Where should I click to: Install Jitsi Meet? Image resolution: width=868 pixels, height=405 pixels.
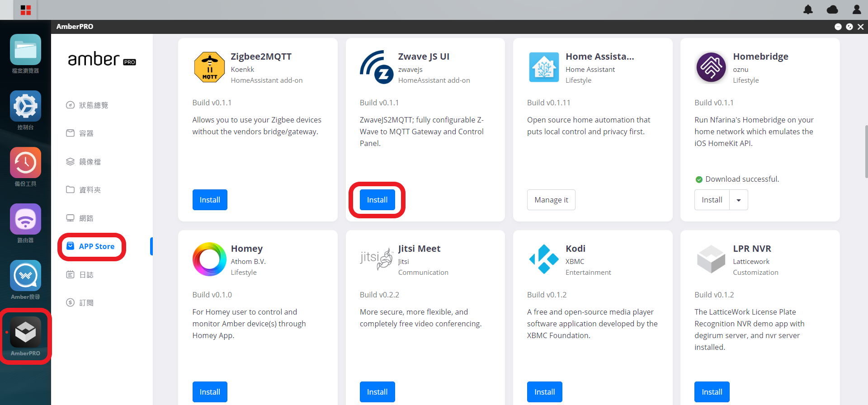pyautogui.click(x=377, y=392)
